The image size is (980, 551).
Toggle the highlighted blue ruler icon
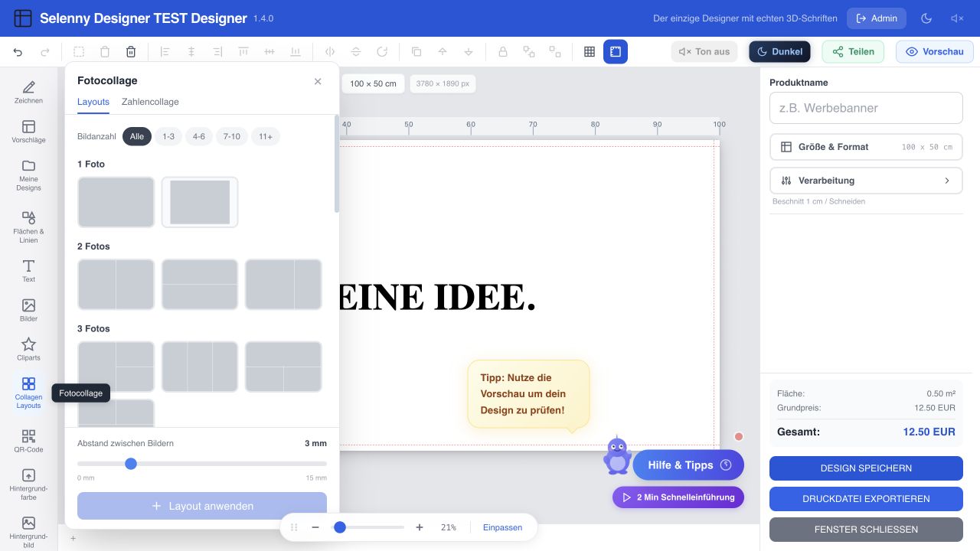(x=616, y=52)
